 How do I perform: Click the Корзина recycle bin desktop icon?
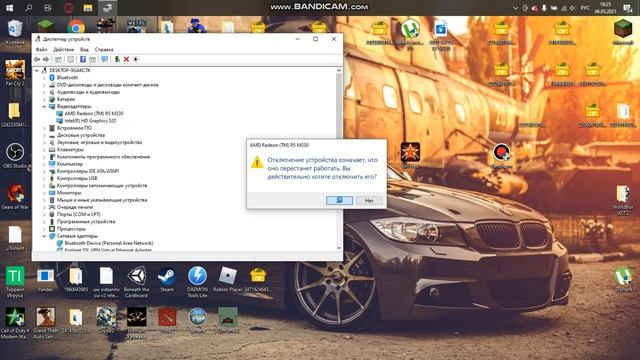coord(15,32)
